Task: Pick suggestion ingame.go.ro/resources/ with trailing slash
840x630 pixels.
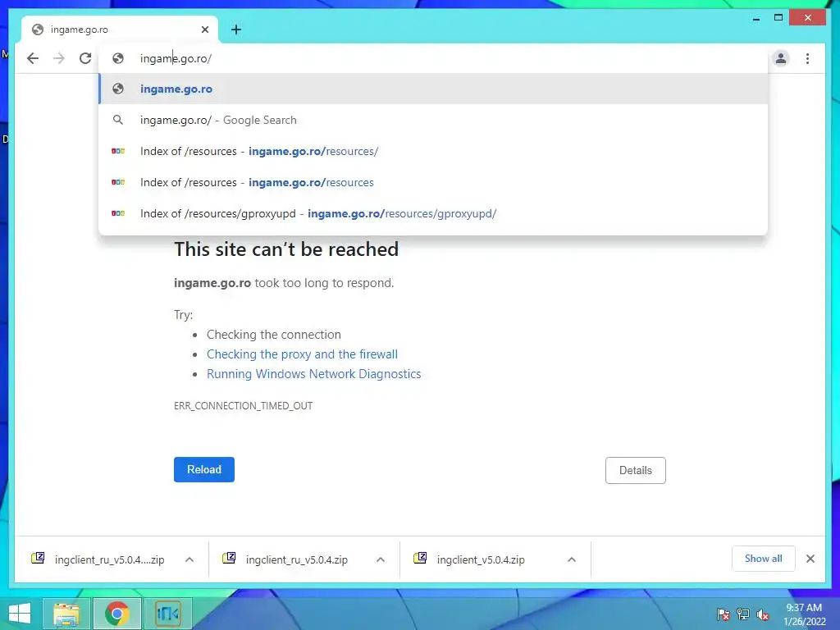Action: pyautogui.click(x=433, y=151)
